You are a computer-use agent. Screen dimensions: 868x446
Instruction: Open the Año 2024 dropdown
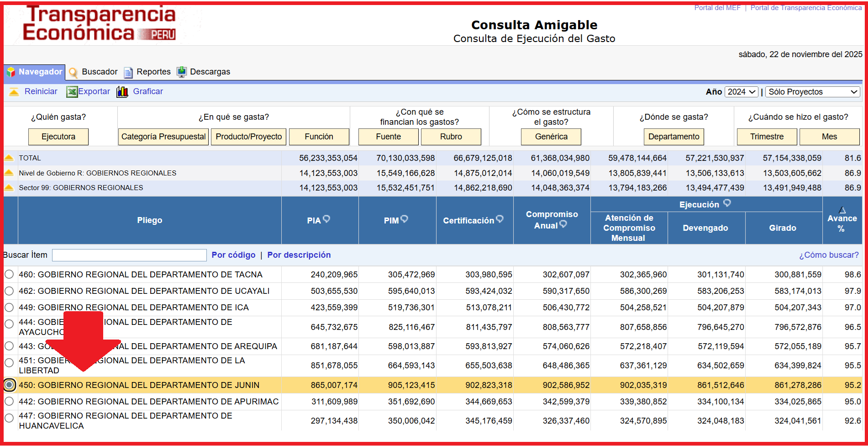(742, 92)
